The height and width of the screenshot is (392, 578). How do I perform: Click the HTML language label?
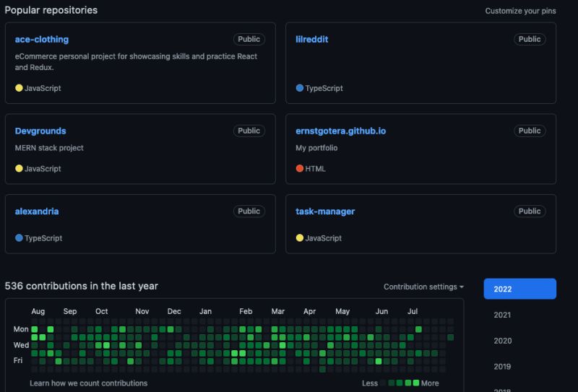tap(315, 169)
